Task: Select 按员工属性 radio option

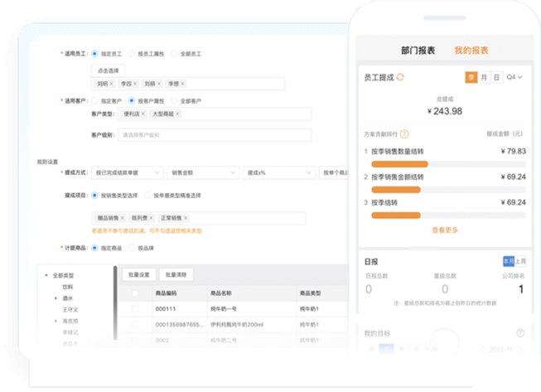Action: coord(132,54)
